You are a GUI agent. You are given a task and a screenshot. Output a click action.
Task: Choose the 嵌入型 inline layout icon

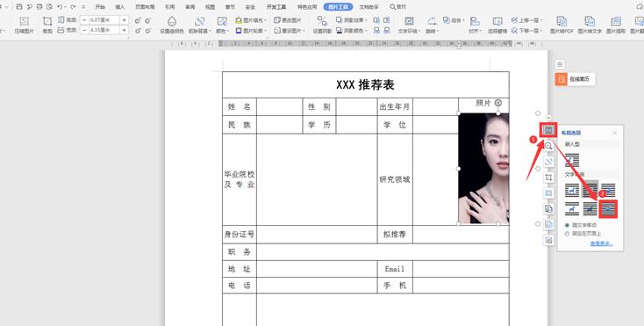[x=572, y=160]
